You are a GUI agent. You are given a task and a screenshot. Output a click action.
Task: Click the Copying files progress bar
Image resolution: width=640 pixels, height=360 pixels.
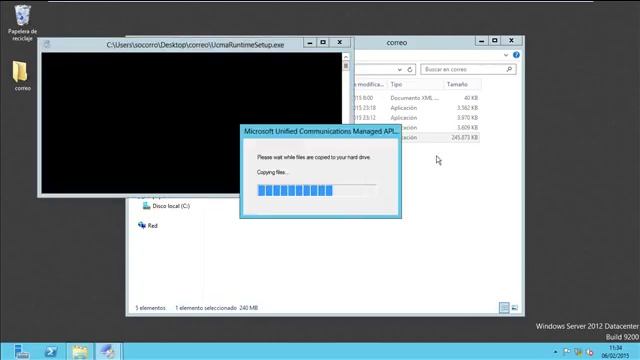point(317,190)
